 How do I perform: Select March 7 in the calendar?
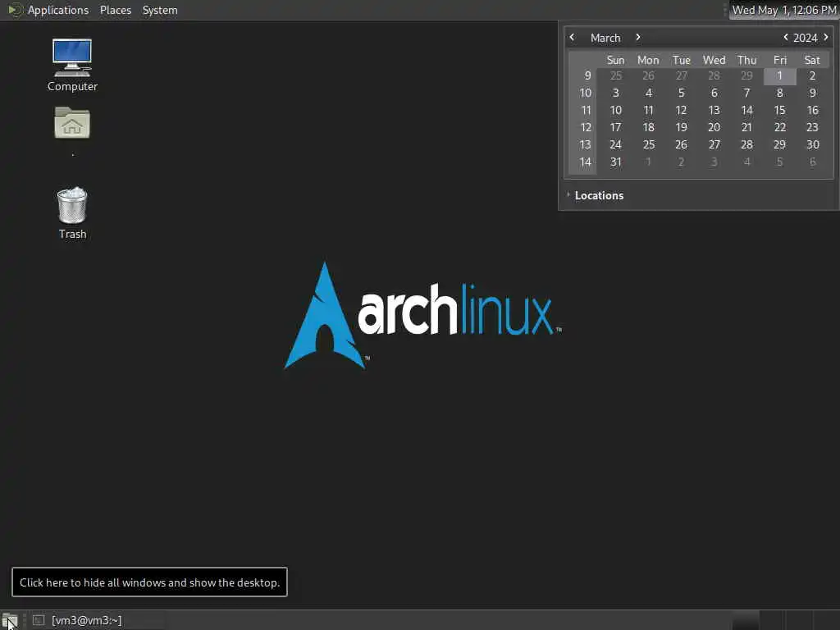point(746,93)
